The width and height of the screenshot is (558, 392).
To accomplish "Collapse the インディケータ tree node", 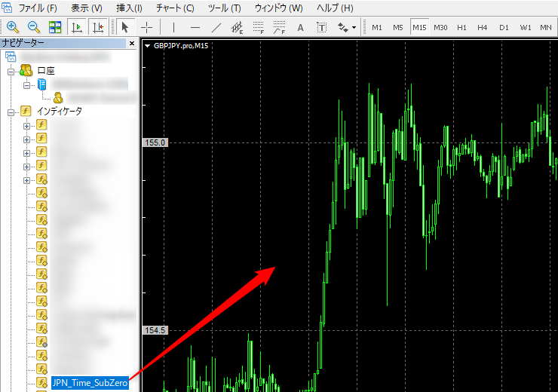I will pos(11,112).
